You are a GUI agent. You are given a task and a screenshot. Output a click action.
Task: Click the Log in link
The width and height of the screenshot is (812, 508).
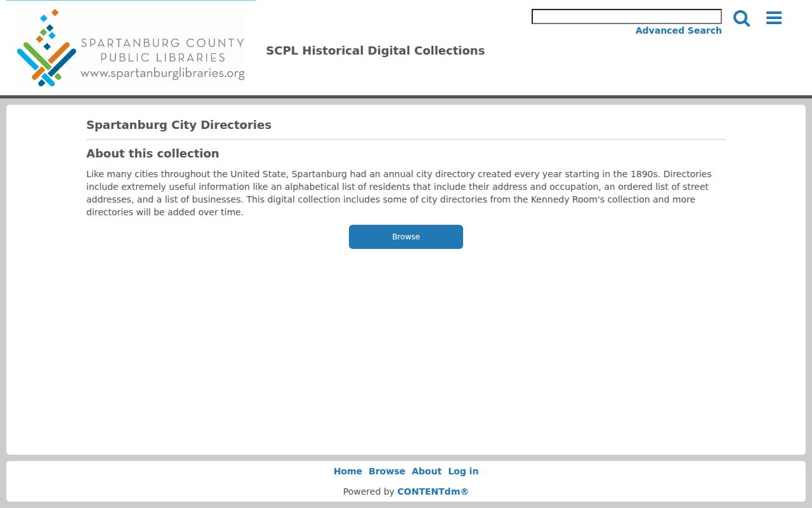(x=463, y=471)
